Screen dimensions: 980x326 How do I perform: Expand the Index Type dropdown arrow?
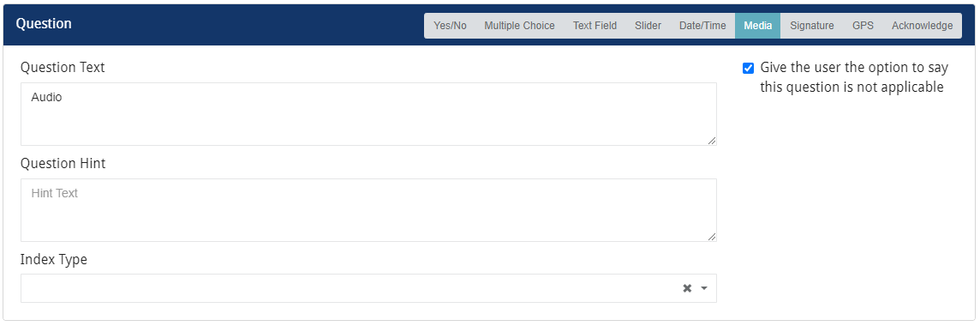pyautogui.click(x=704, y=288)
